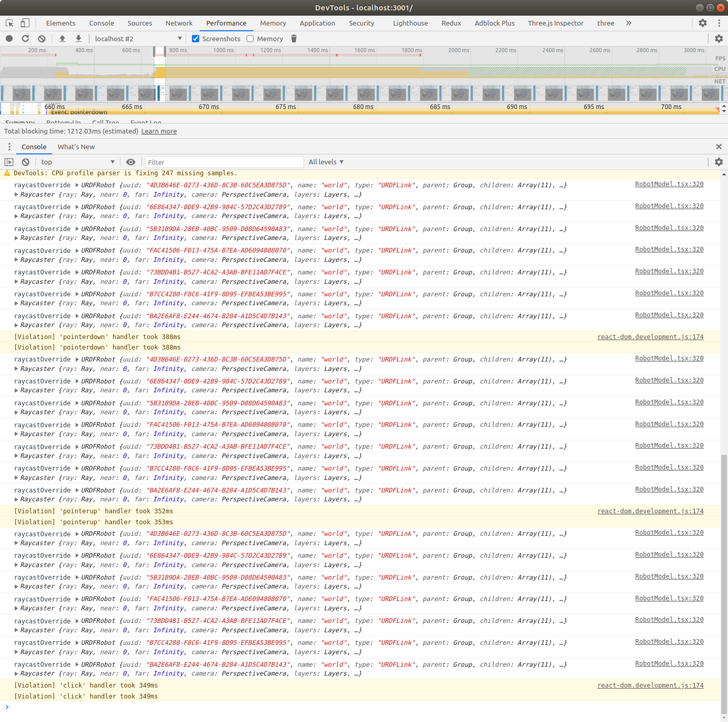728x722 pixels.
Task: Click the 680 ms ruler mark
Action: [363, 106]
